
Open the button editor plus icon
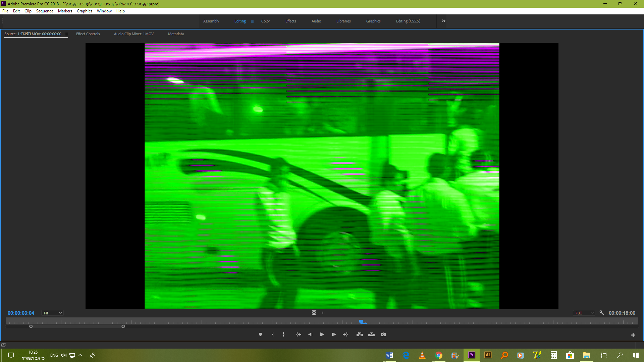pos(633,335)
